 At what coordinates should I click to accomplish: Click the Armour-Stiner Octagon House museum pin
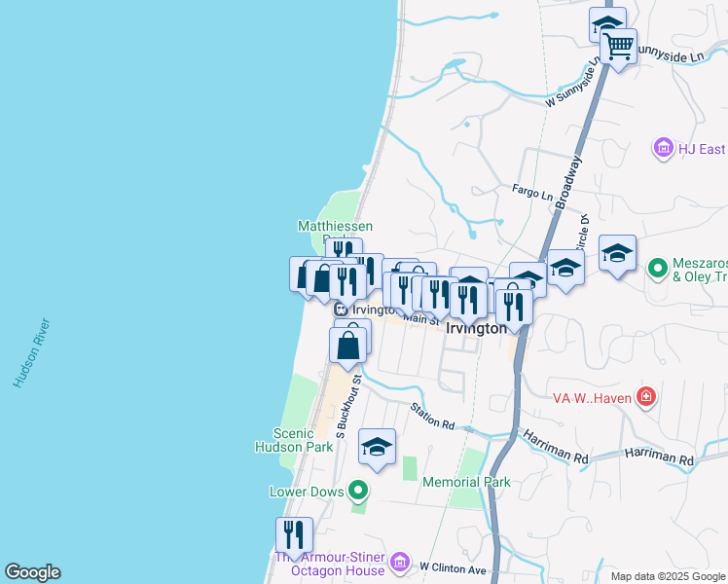click(400, 563)
